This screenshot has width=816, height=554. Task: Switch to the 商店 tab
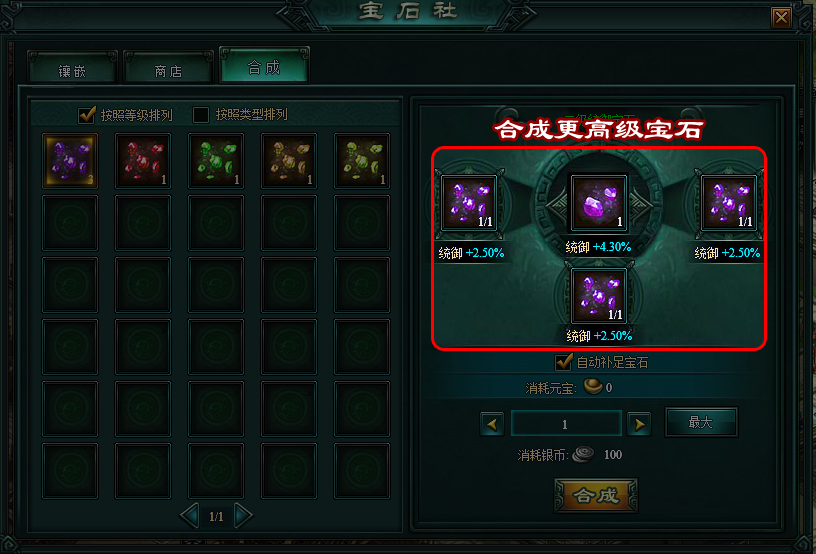coord(169,70)
